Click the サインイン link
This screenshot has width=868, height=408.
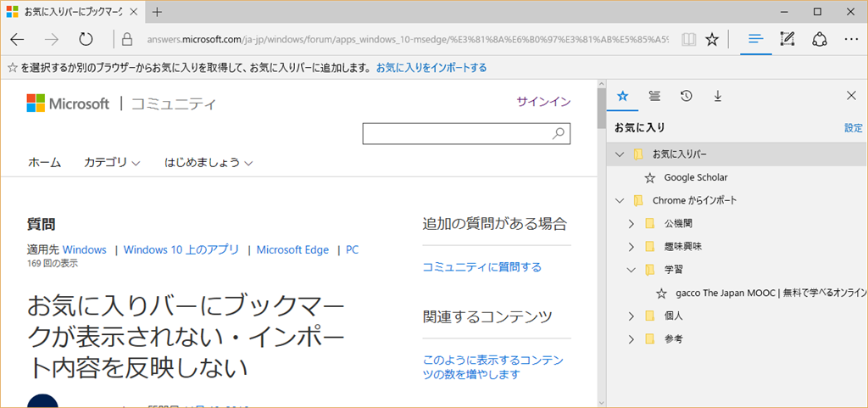[x=543, y=101]
